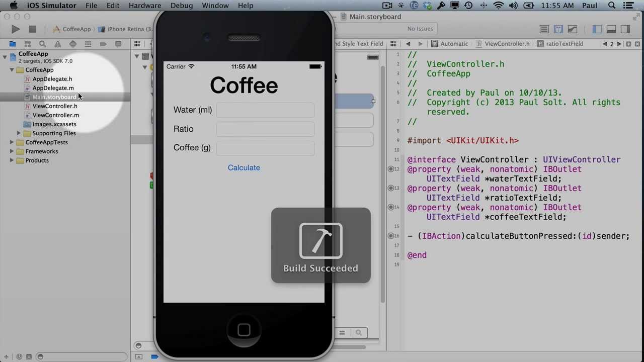This screenshot has width=644, height=362.
Task: Click the 11:55 AM menu bar clock
Action: [558, 6]
